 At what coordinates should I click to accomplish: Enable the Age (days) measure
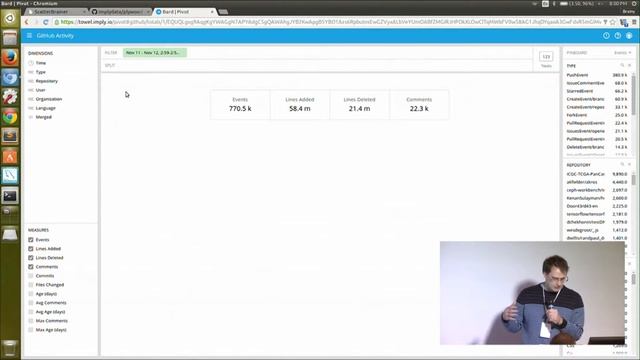31,293
